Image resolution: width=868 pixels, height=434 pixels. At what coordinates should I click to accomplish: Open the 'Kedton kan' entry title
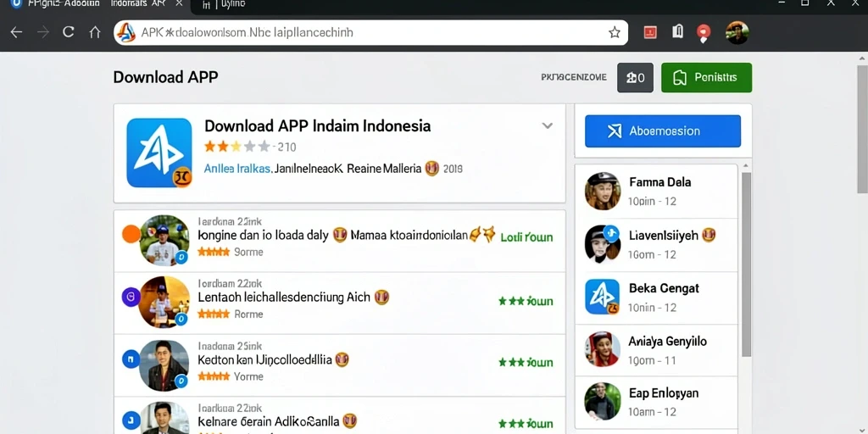tap(264, 359)
